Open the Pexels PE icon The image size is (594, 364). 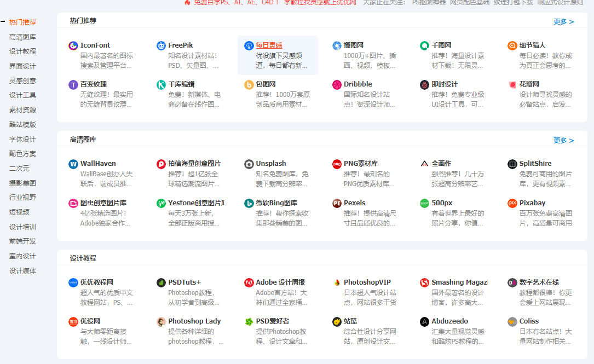tap(337, 204)
